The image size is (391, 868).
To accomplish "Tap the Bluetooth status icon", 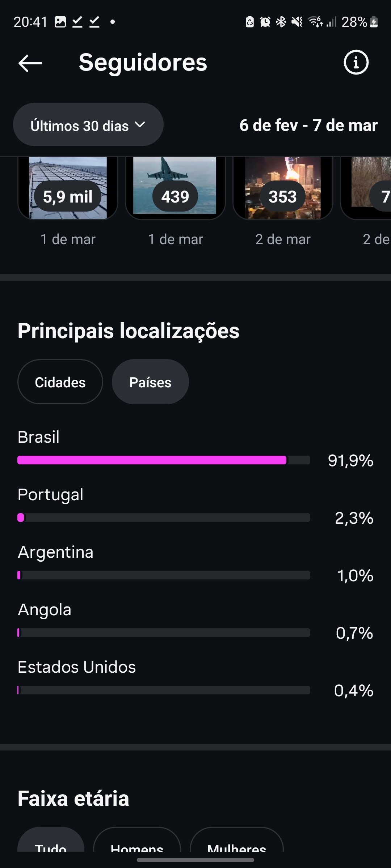I will (281, 22).
